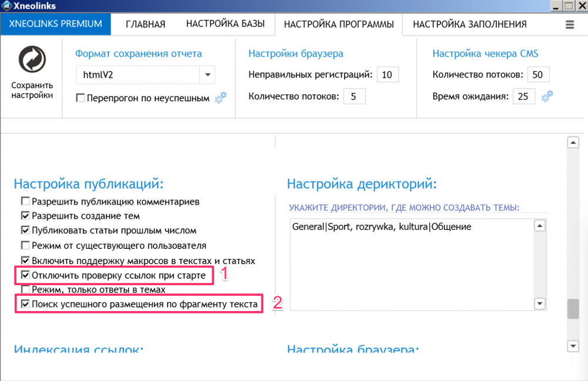Click УКАЖИТЕ ДИРЕКТОРИИ label text

[405, 208]
